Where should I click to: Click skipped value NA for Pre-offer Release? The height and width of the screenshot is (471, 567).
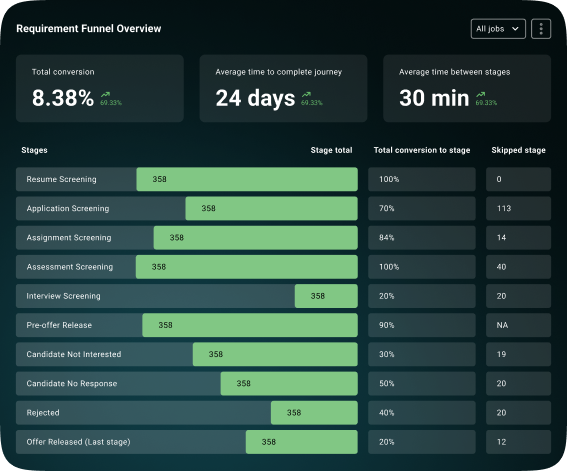[x=502, y=325]
